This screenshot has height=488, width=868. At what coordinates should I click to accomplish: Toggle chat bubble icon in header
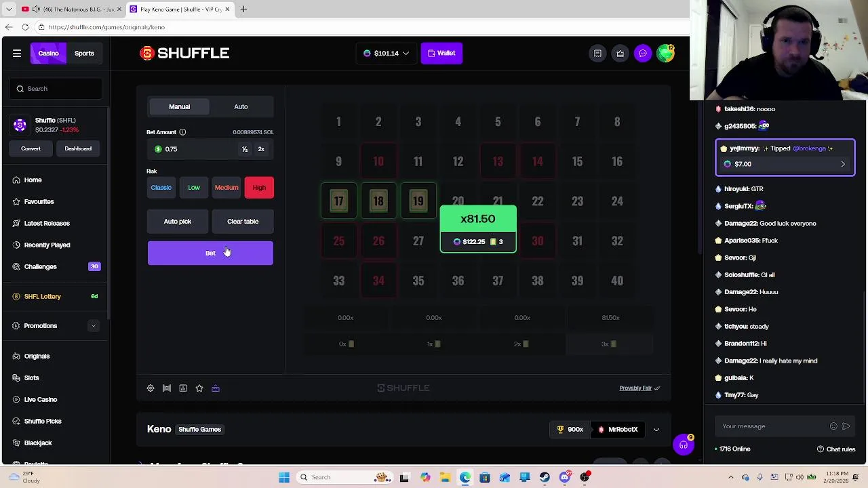pos(643,53)
